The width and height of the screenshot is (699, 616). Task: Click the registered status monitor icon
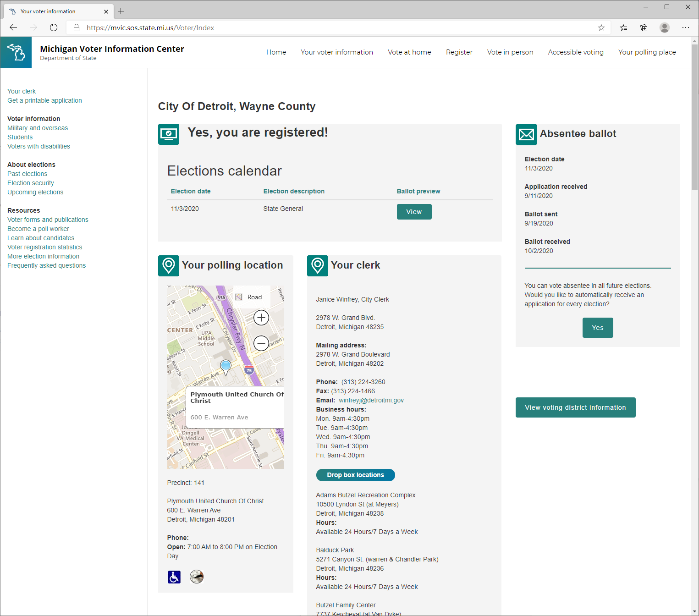169,134
